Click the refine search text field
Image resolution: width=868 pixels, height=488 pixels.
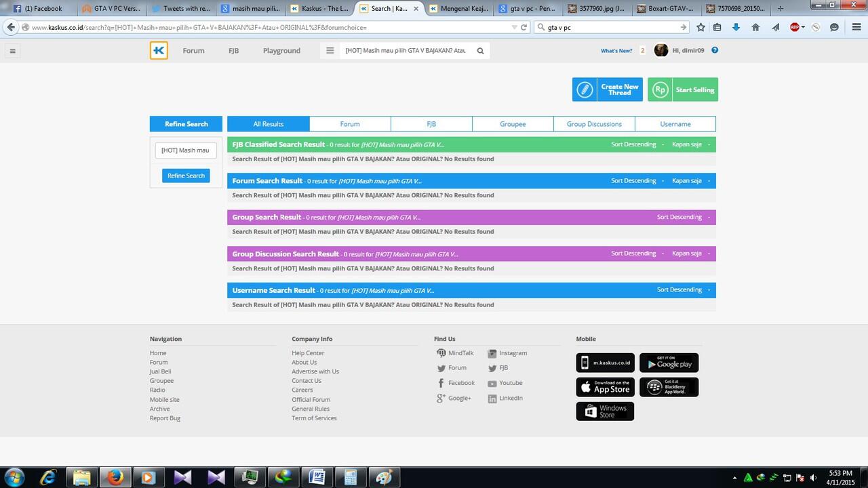186,150
